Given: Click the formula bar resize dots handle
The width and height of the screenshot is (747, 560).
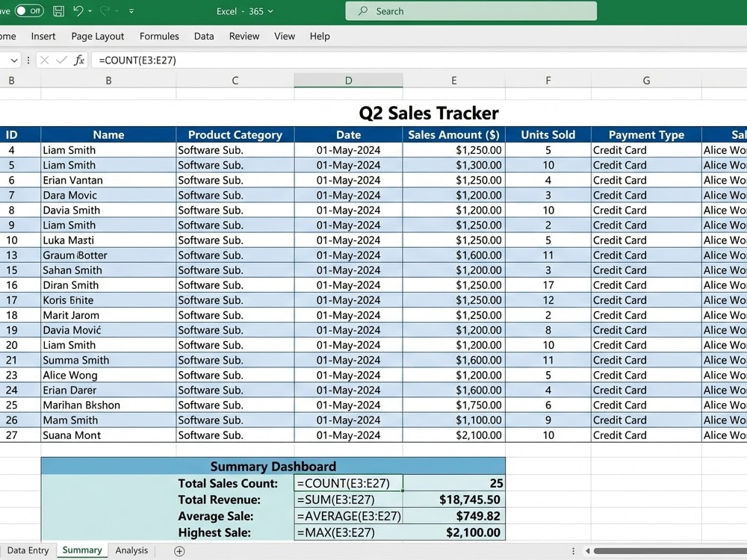Looking at the screenshot, I should click(28, 60).
